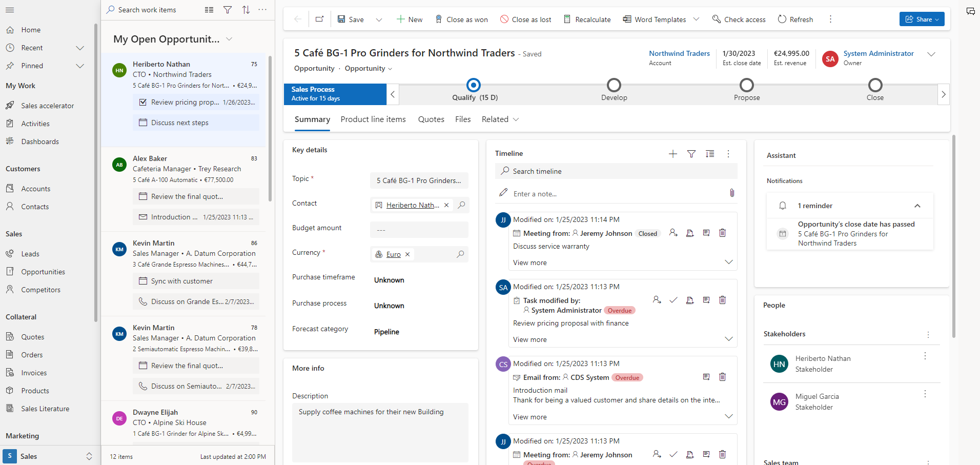
Task: Open the Quotes tab
Action: tap(431, 119)
